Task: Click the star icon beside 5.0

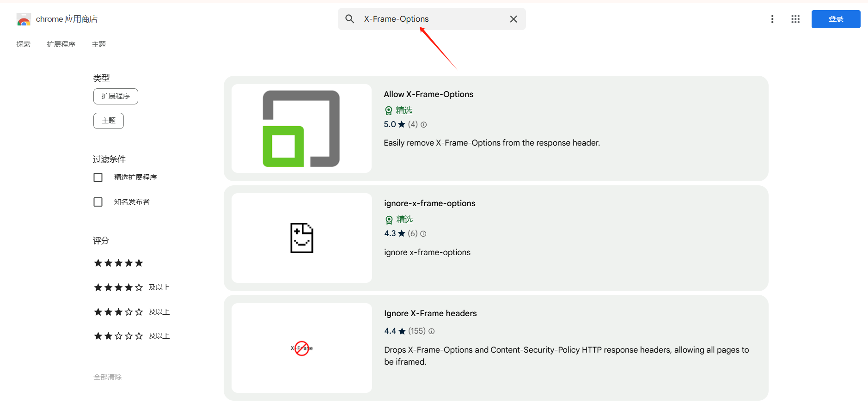Action: point(402,124)
